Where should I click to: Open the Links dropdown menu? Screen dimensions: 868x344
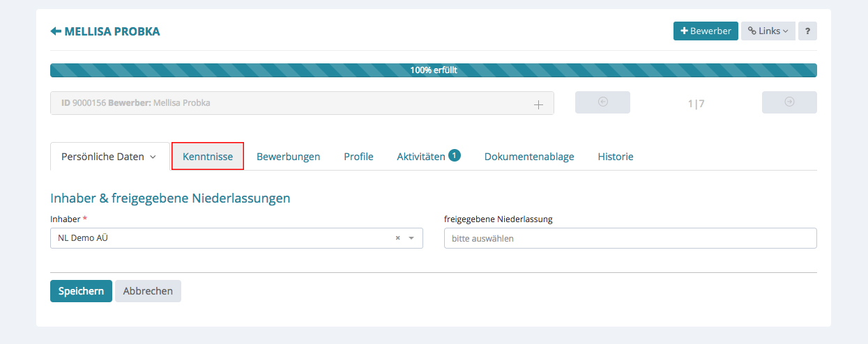[x=768, y=31]
